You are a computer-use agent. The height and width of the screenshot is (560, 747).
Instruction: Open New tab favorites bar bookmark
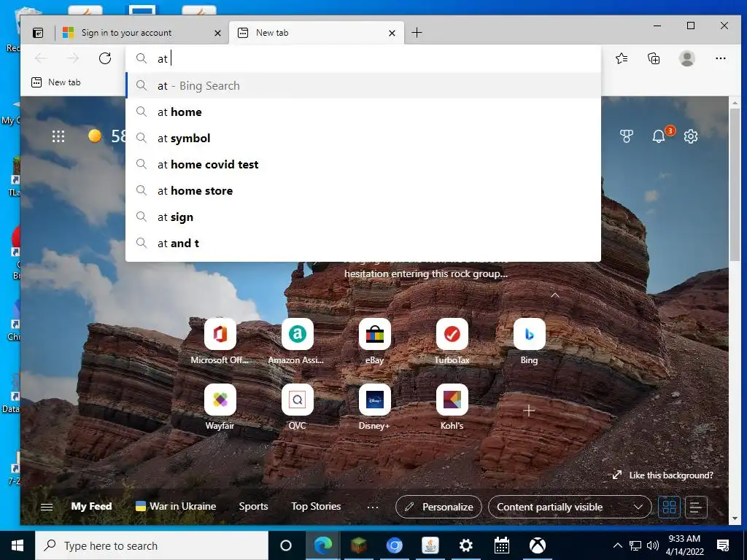pyautogui.click(x=55, y=82)
